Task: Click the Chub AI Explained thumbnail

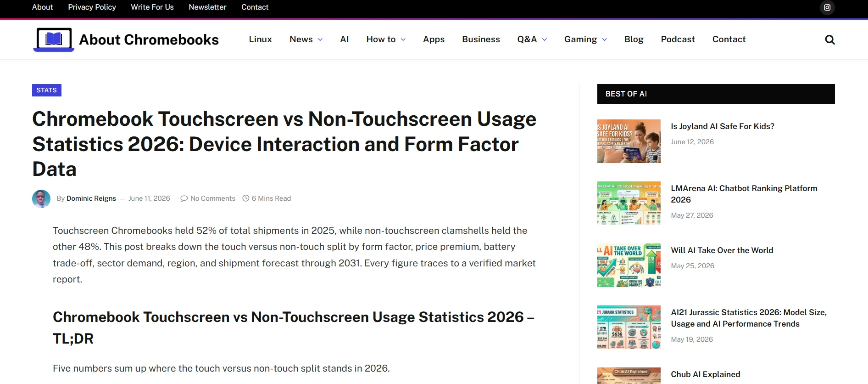Action: pos(629,376)
